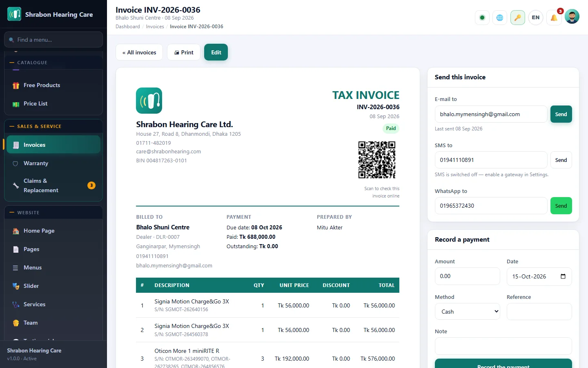Go back to All invoices
588x368 pixels.
click(x=139, y=52)
